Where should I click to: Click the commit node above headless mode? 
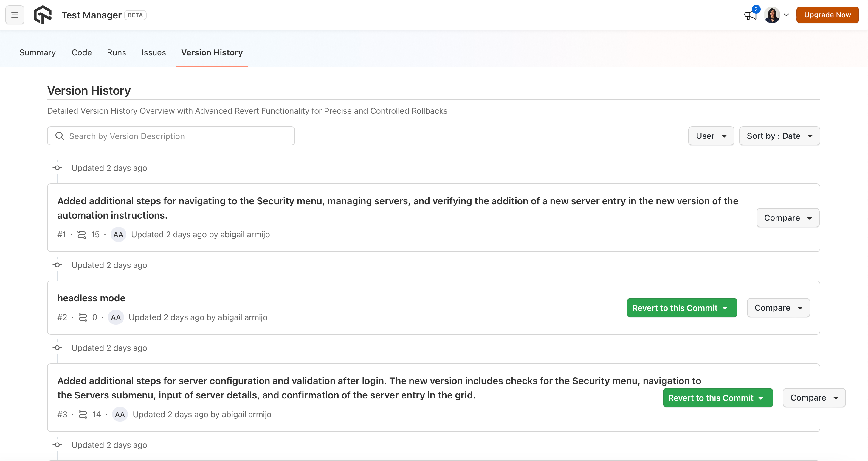(57, 265)
